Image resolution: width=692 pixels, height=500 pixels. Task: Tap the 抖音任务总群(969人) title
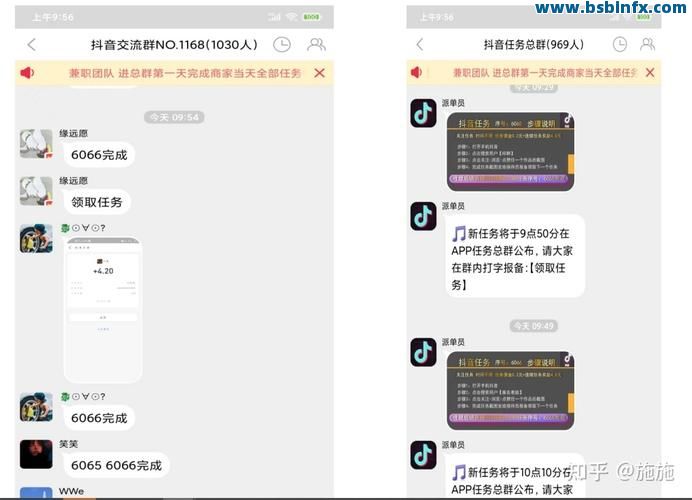pyautogui.click(x=533, y=44)
